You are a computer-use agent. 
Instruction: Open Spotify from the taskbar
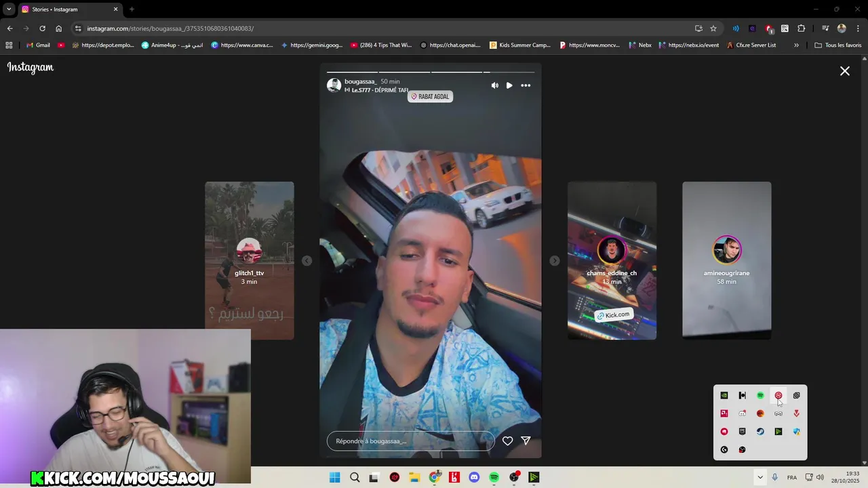point(494,477)
